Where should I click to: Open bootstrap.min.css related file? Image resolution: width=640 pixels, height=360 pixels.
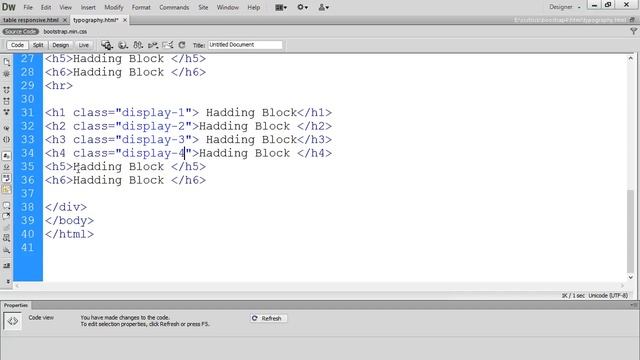65,31
